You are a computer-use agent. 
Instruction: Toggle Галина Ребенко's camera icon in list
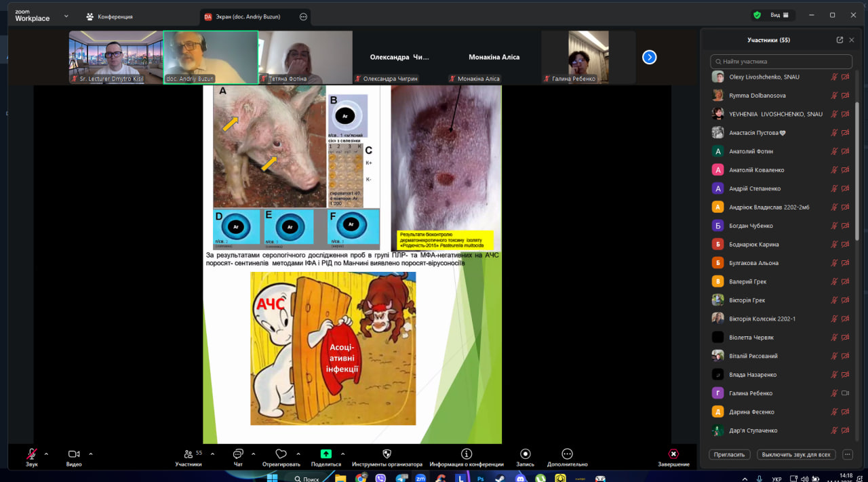pos(845,393)
